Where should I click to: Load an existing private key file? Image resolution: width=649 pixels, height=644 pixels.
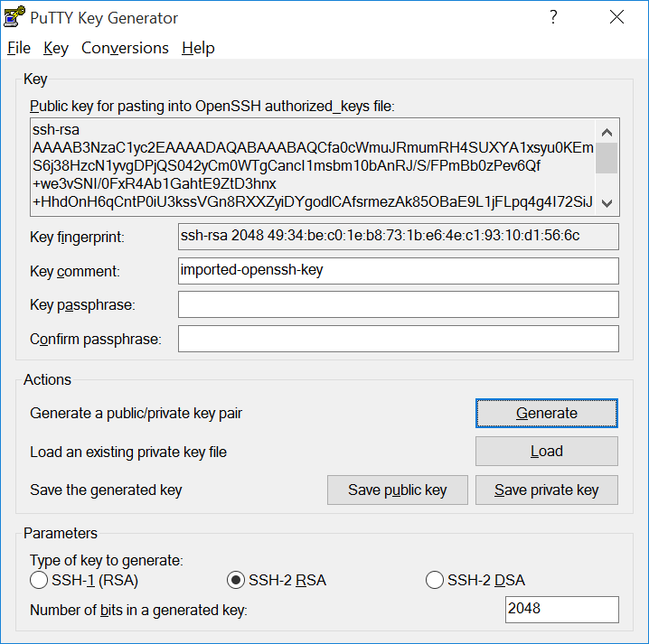pos(546,452)
